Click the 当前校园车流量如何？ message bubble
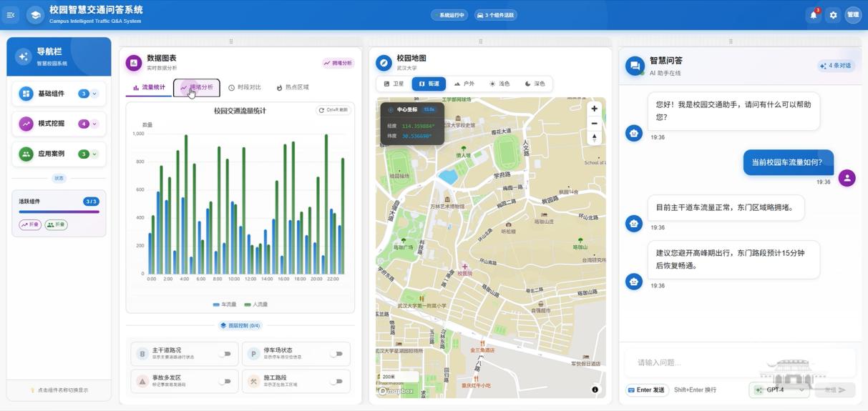868x411 pixels. pos(788,162)
